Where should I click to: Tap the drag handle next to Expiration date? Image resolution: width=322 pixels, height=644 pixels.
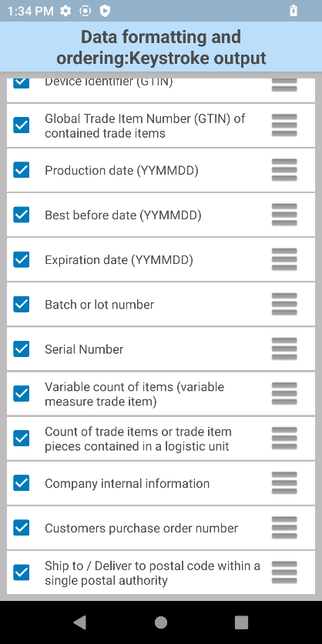284,259
